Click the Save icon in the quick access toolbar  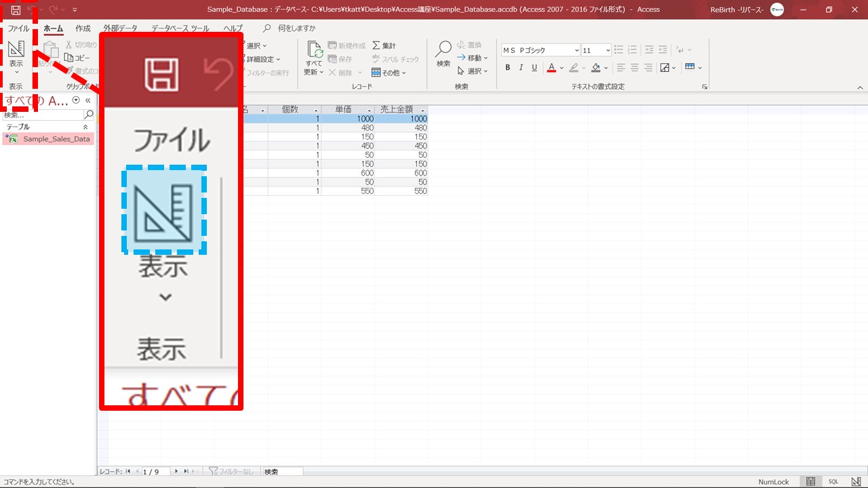(x=16, y=9)
